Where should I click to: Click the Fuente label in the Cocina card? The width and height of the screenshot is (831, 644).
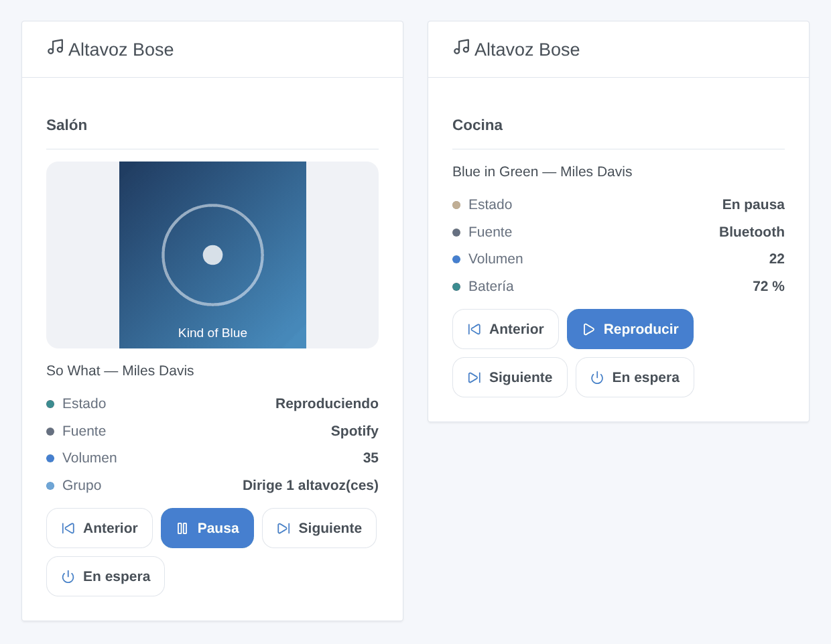tap(490, 232)
